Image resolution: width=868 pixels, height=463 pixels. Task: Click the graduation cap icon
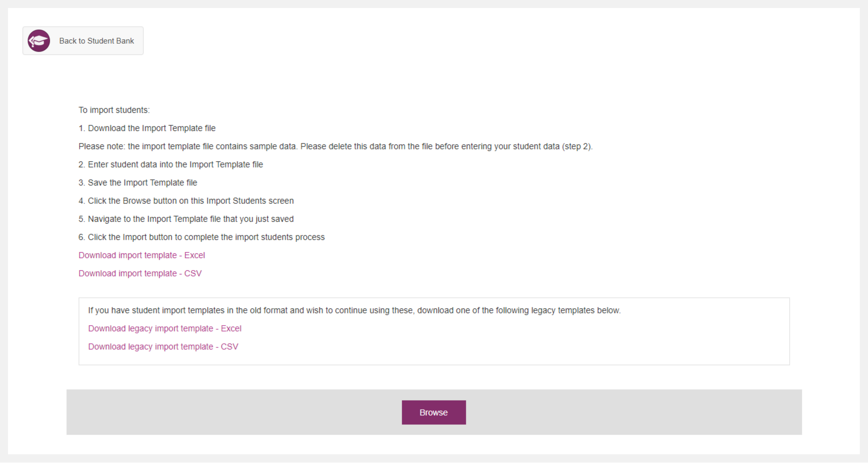39,41
